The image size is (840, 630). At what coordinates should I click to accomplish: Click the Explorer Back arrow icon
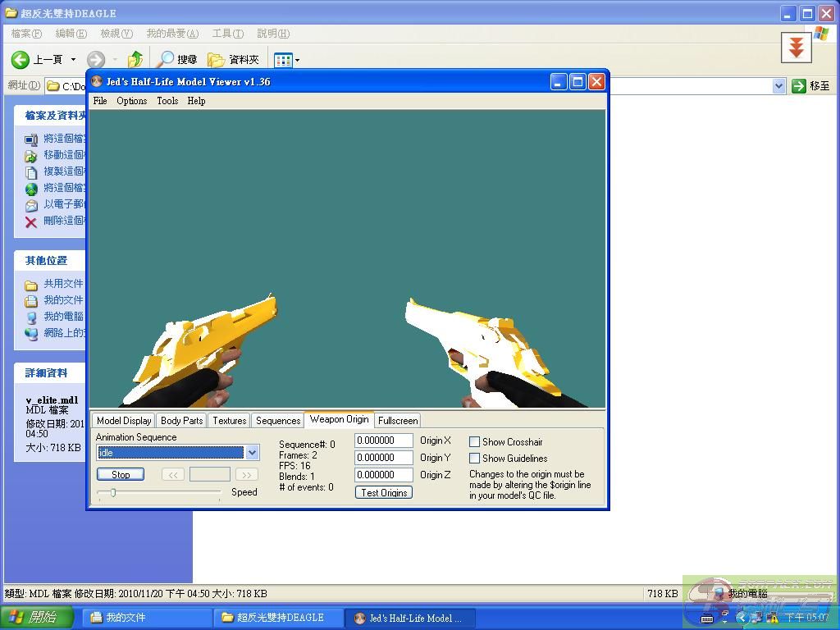(x=21, y=59)
